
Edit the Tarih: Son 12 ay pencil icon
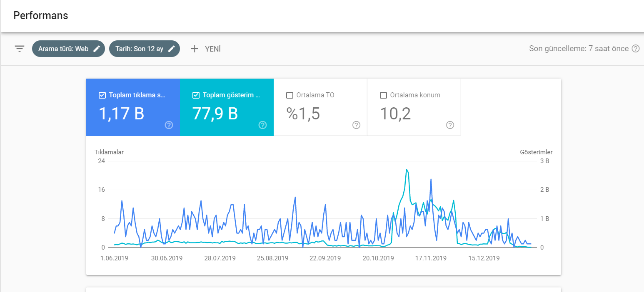[172, 49]
